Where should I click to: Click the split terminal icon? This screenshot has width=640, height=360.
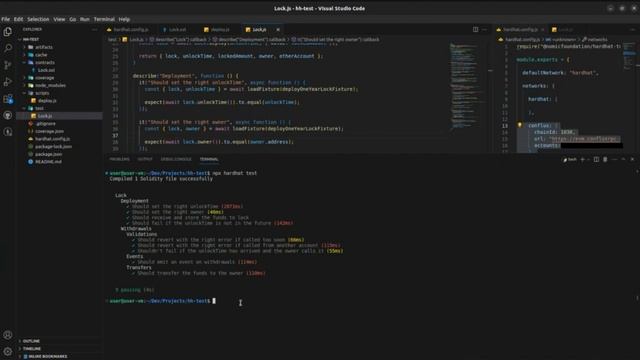coord(596,160)
